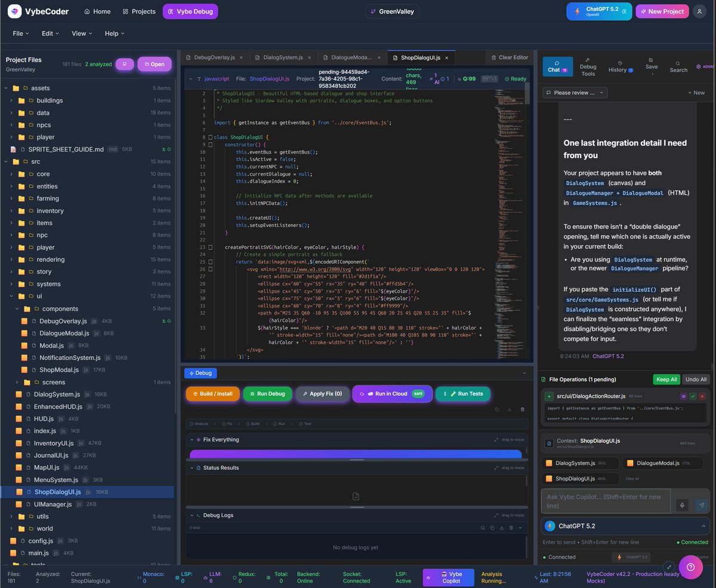Image resolution: width=716 pixels, height=588 pixels.
Task: Collapse the Fix Everything section
Action: tap(193, 439)
